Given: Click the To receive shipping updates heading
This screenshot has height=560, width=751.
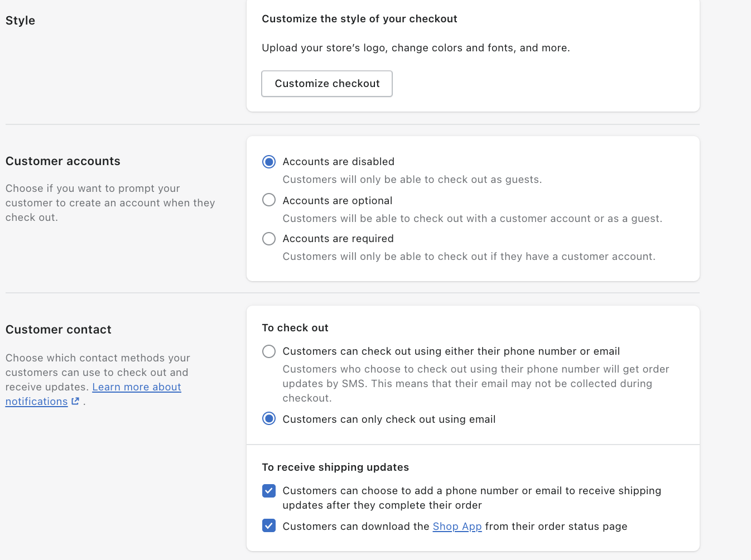Looking at the screenshot, I should pyautogui.click(x=335, y=467).
